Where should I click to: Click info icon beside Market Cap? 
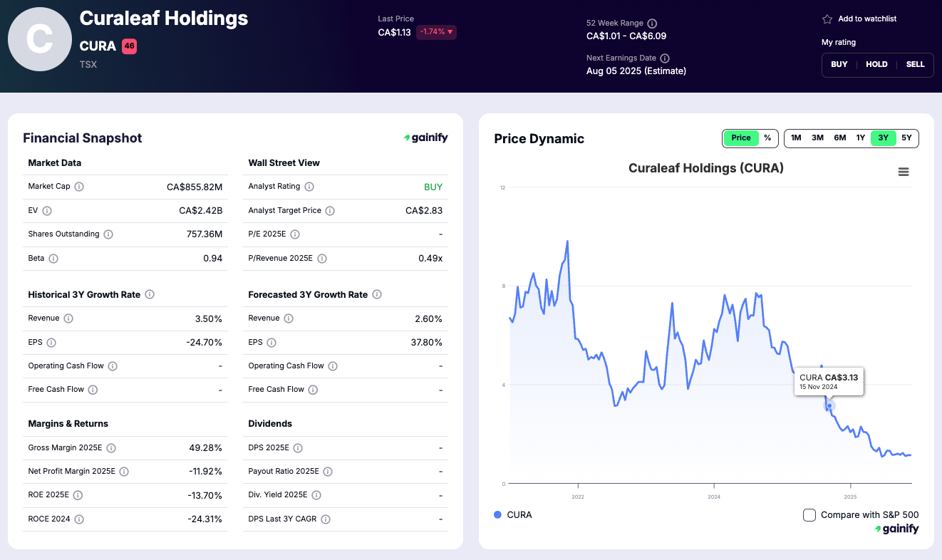[x=79, y=187]
